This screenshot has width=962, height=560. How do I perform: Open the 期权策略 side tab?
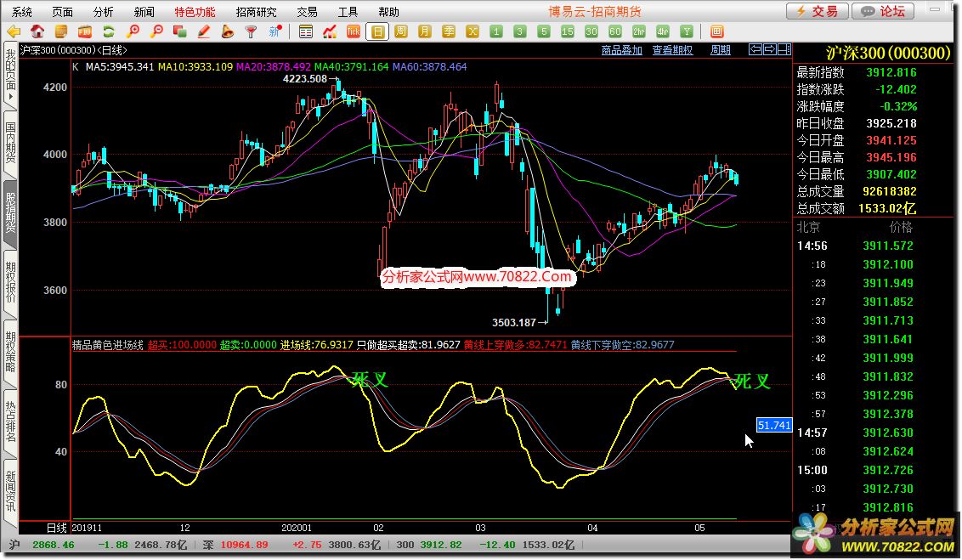coord(10,353)
